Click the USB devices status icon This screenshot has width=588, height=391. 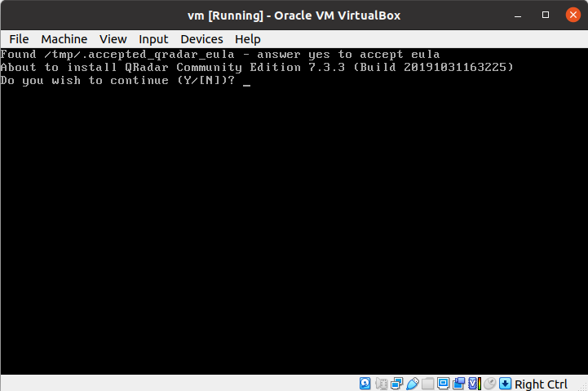[413, 384]
